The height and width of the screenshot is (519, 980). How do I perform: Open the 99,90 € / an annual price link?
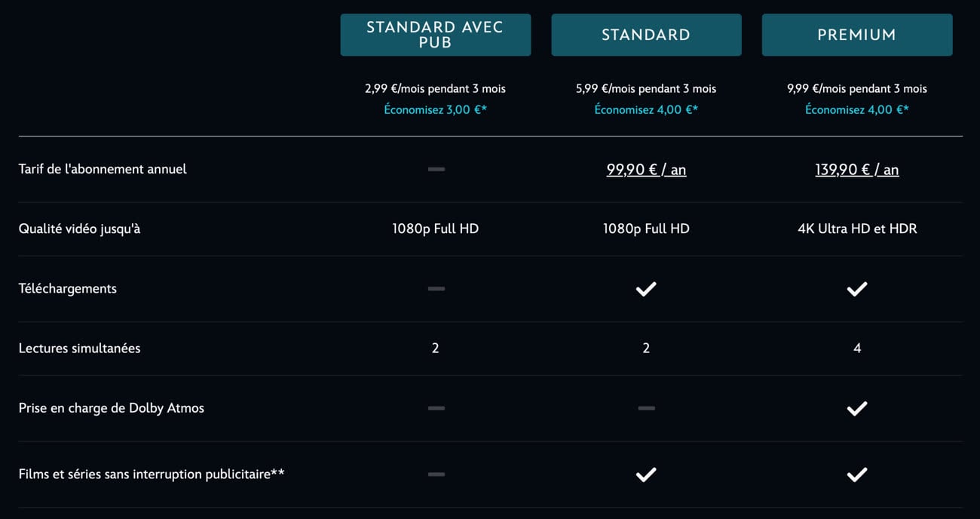tap(646, 170)
